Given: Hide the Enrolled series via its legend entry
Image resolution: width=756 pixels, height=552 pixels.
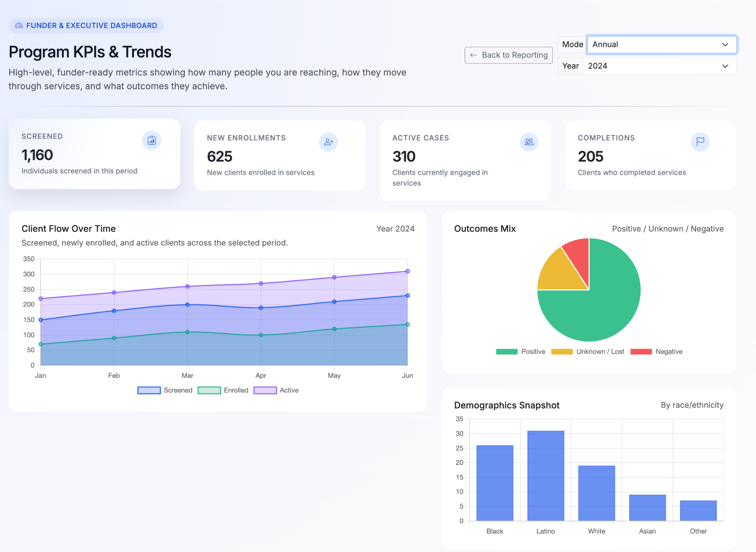Looking at the screenshot, I should (x=223, y=390).
